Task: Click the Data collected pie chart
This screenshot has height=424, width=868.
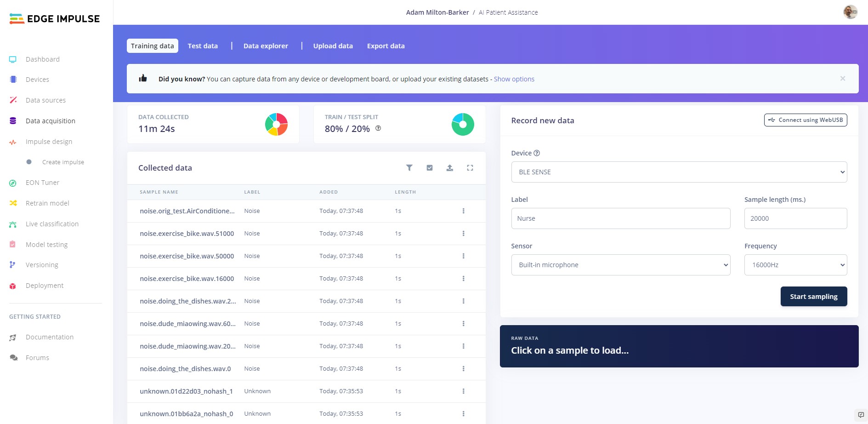Action: 276,125
